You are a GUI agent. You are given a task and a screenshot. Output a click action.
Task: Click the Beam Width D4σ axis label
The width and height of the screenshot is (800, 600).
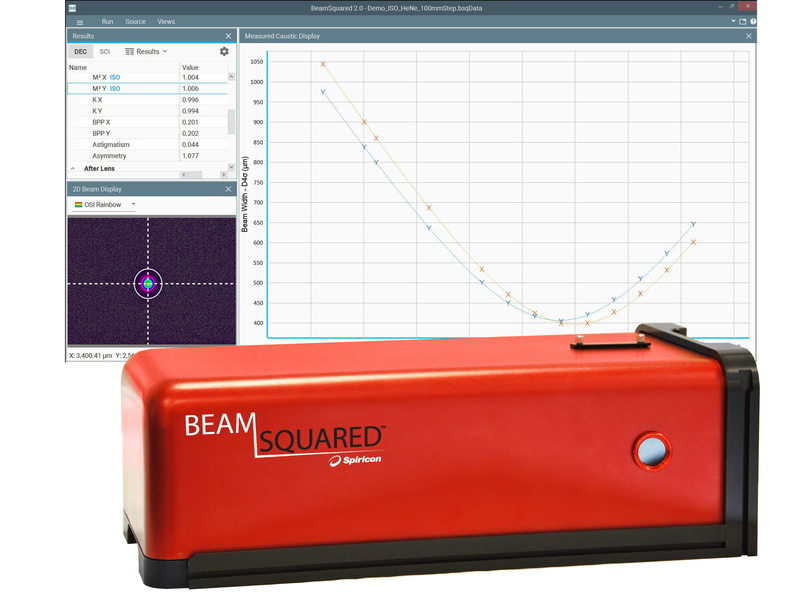click(245, 194)
